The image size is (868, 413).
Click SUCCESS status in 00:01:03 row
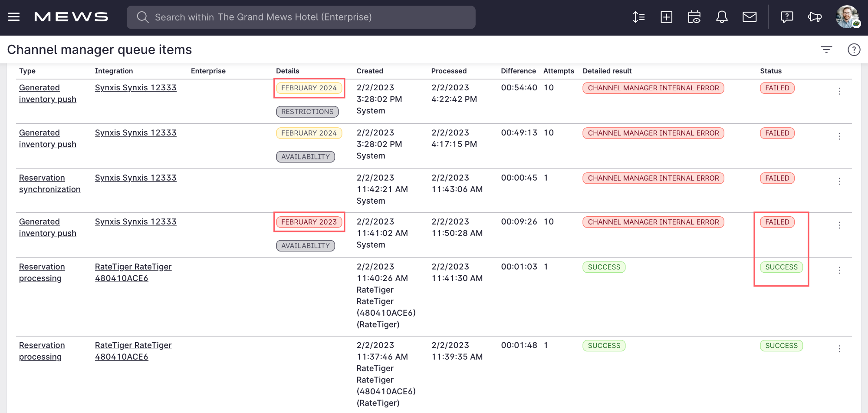coord(782,267)
